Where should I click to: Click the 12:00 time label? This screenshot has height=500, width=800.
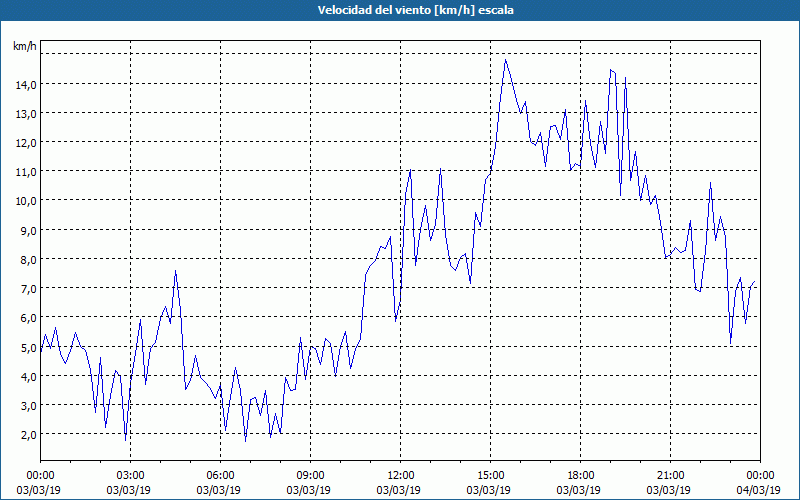click(401, 476)
